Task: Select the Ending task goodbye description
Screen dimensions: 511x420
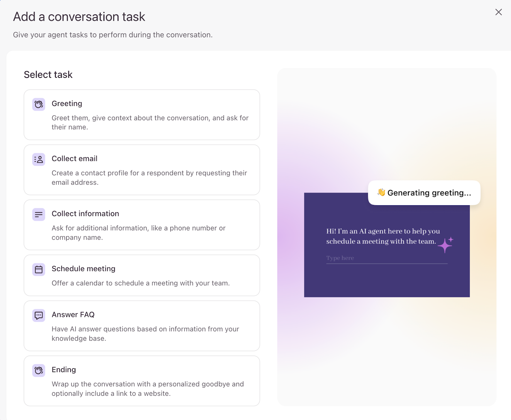Action: point(148,389)
